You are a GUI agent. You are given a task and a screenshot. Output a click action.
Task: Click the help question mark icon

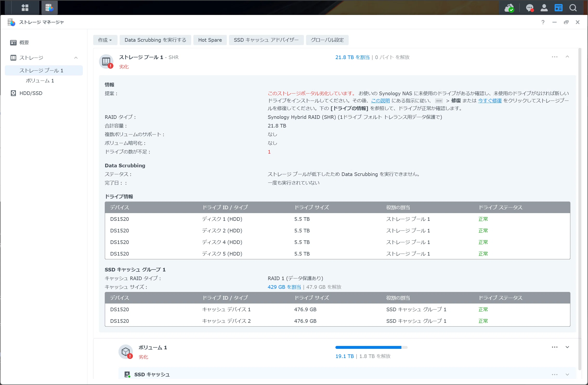(x=543, y=22)
